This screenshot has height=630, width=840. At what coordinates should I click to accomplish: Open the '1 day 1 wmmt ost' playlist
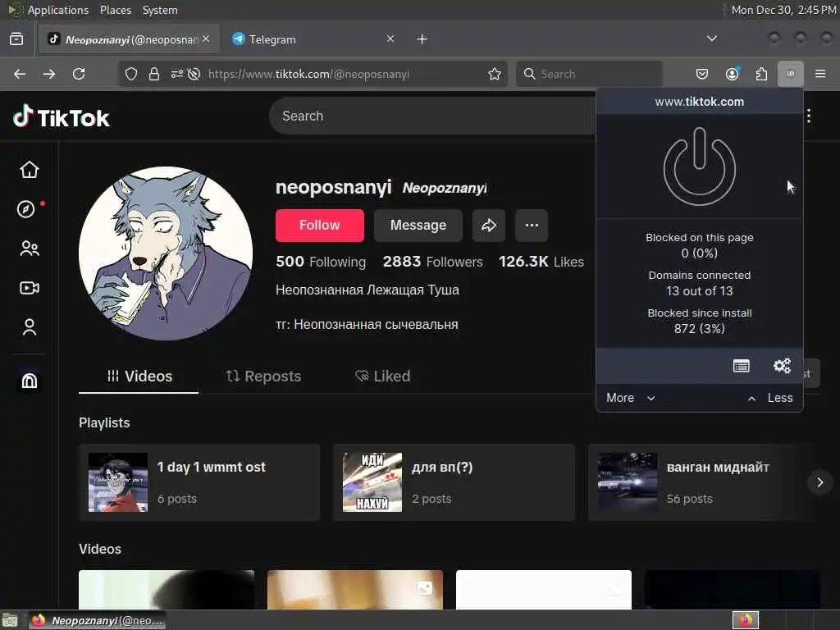tap(199, 482)
